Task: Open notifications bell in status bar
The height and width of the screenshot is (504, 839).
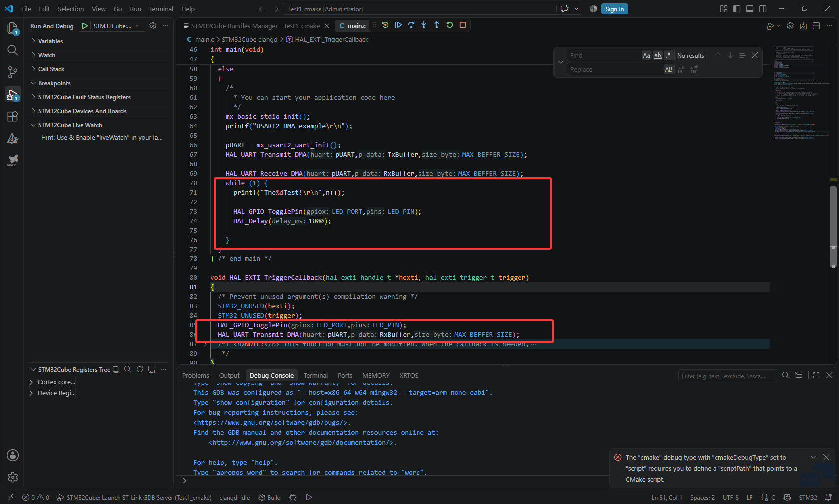Action: [828, 497]
